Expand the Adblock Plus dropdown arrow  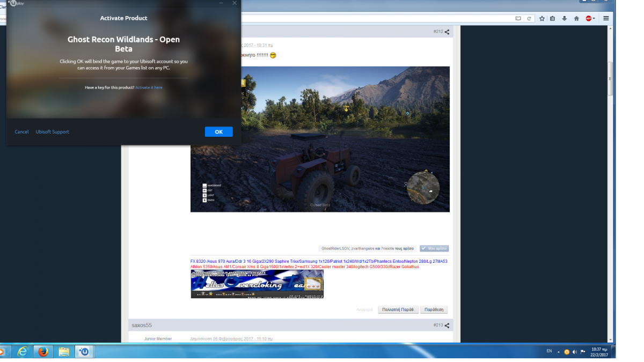pyautogui.click(x=595, y=18)
